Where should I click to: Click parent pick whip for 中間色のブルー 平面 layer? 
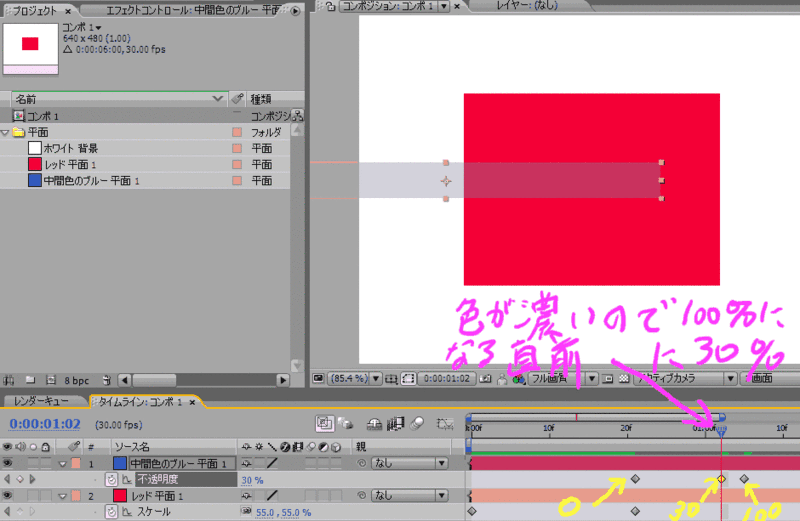(361, 463)
